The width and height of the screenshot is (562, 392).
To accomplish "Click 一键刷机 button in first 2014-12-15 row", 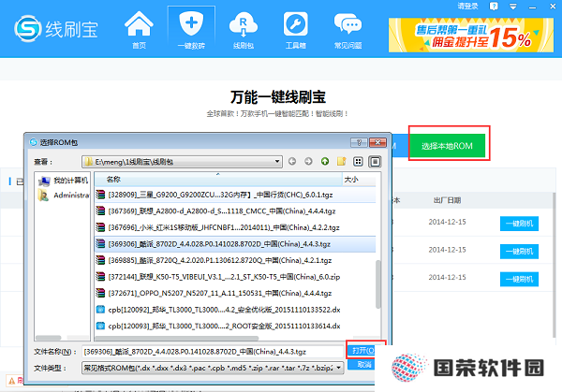I will click(519, 224).
